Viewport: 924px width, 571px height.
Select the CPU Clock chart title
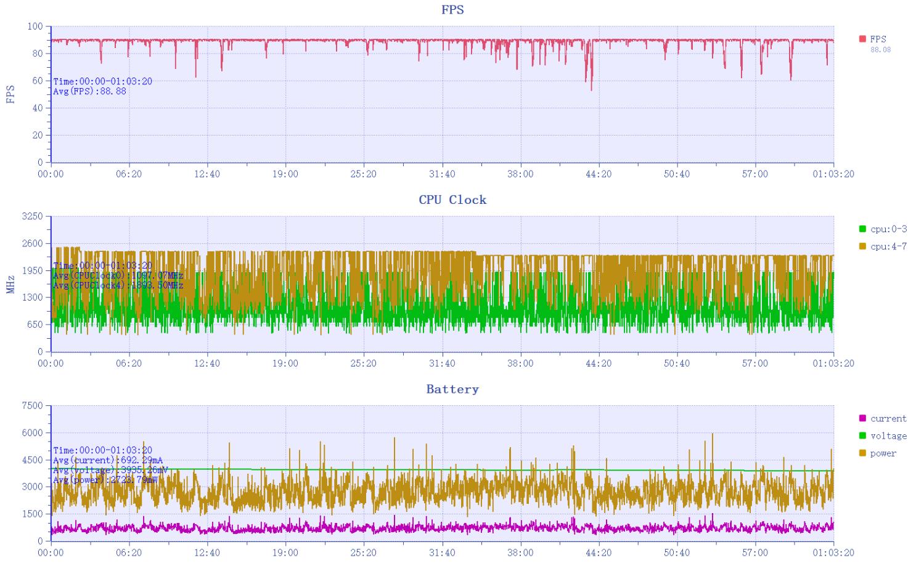tap(452, 200)
